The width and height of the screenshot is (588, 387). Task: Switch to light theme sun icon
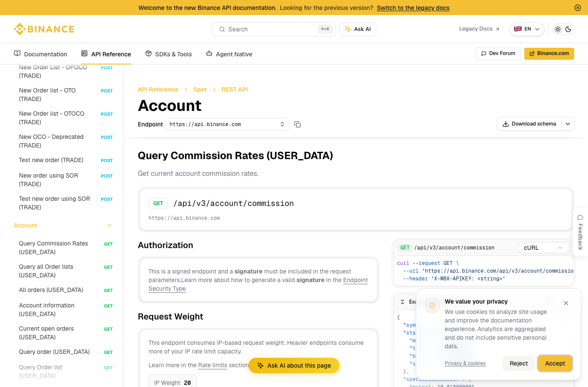[x=558, y=29]
